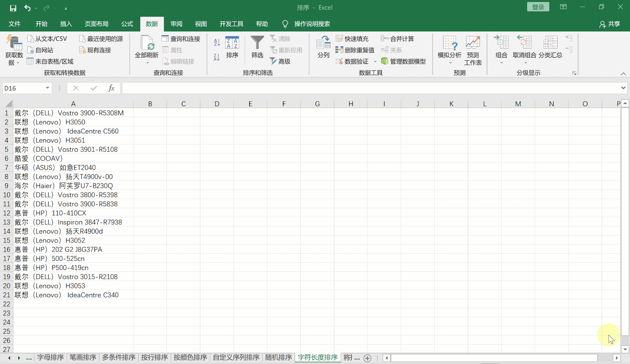Click the Undo arrow icon
Image resolution: width=630 pixels, height=364 pixels.
coord(27,8)
